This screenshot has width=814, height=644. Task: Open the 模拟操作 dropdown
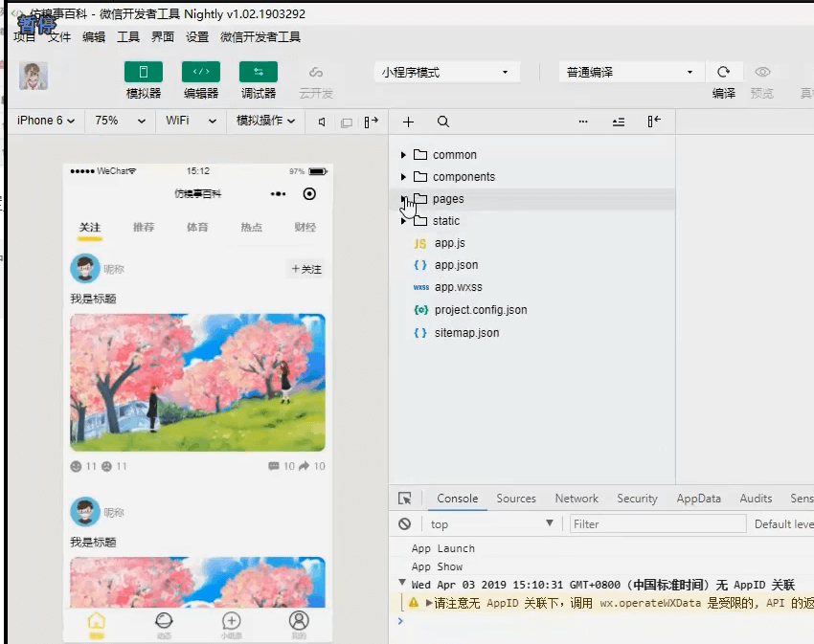point(265,121)
